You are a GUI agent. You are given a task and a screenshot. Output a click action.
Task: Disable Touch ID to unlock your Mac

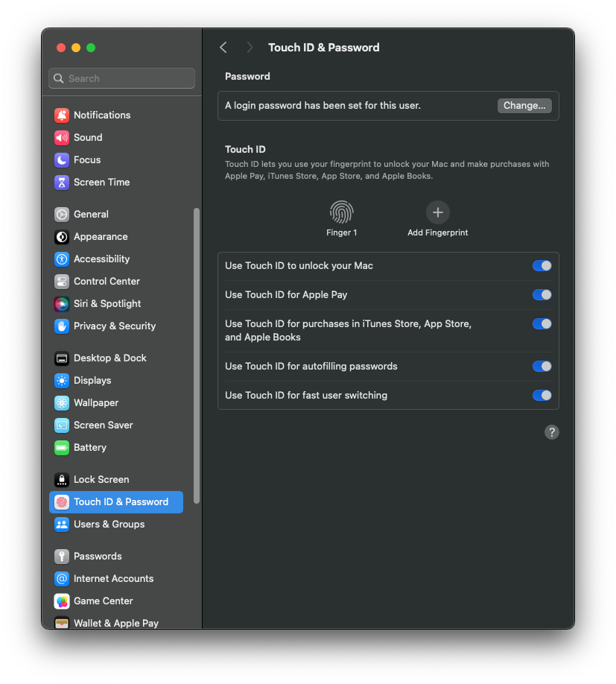[542, 266]
